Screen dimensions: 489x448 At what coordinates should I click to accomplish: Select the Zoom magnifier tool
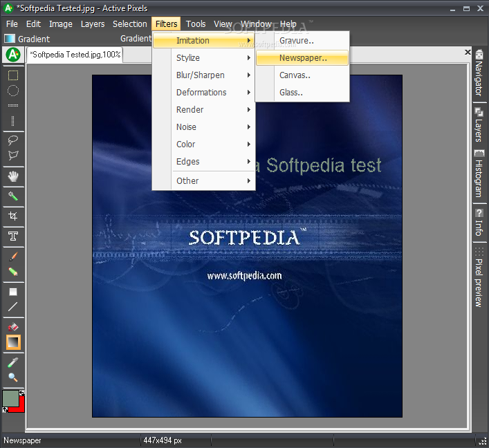click(x=12, y=377)
